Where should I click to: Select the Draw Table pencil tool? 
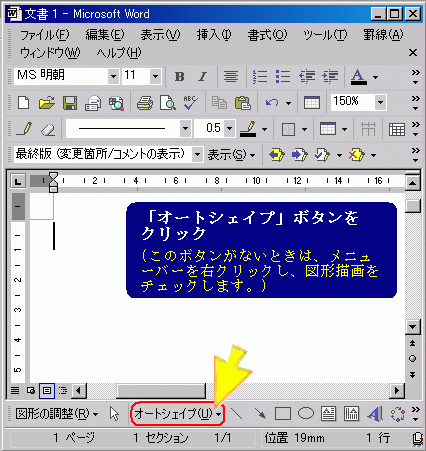click(24, 129)
